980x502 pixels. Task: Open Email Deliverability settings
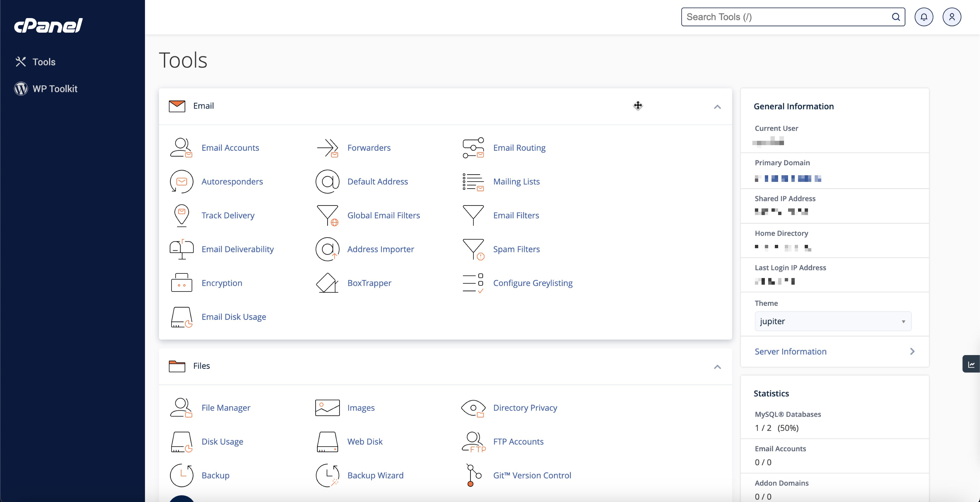pos(238,248)
